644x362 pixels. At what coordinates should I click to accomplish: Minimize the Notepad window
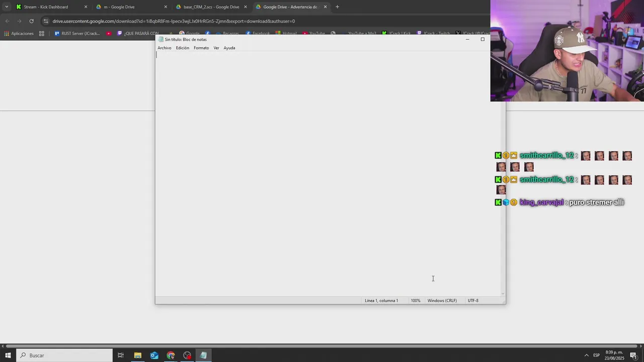point(467,39)
